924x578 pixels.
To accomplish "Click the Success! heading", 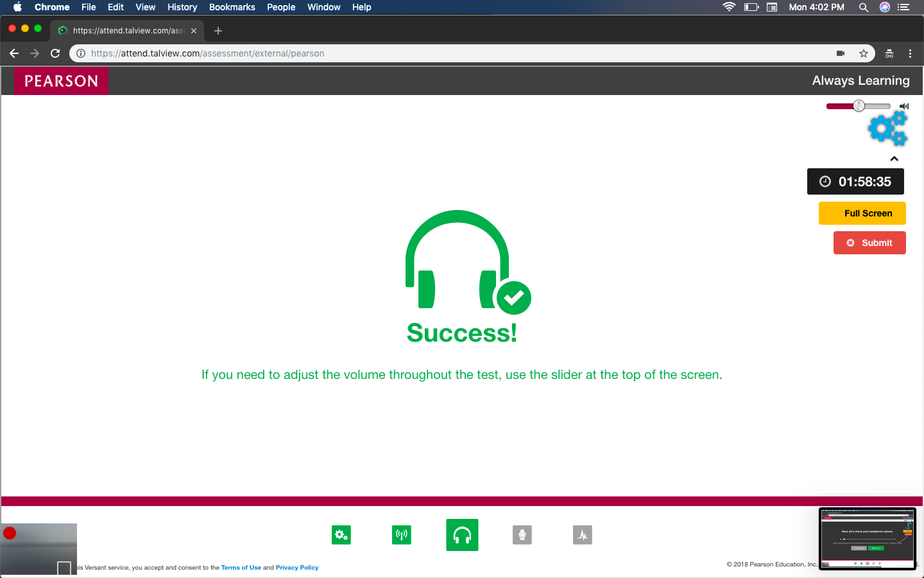I will click(x=462, y=333).
